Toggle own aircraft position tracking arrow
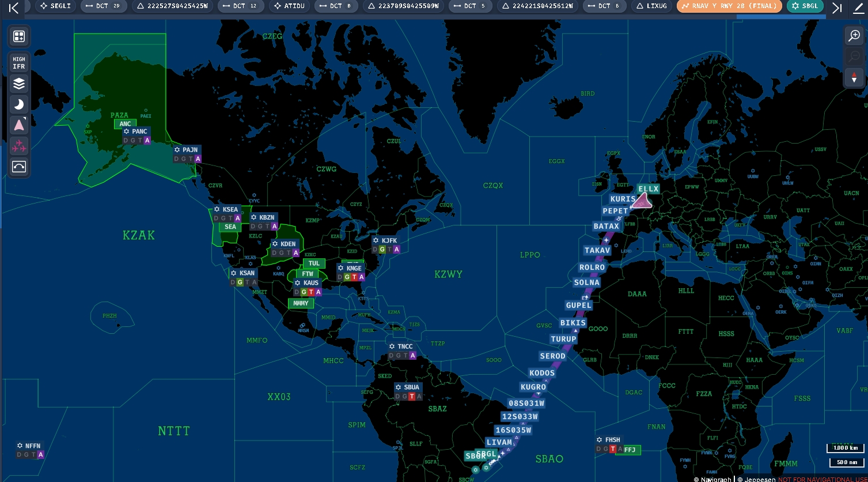This screenshot has height=482, width=868. (19, 125)
